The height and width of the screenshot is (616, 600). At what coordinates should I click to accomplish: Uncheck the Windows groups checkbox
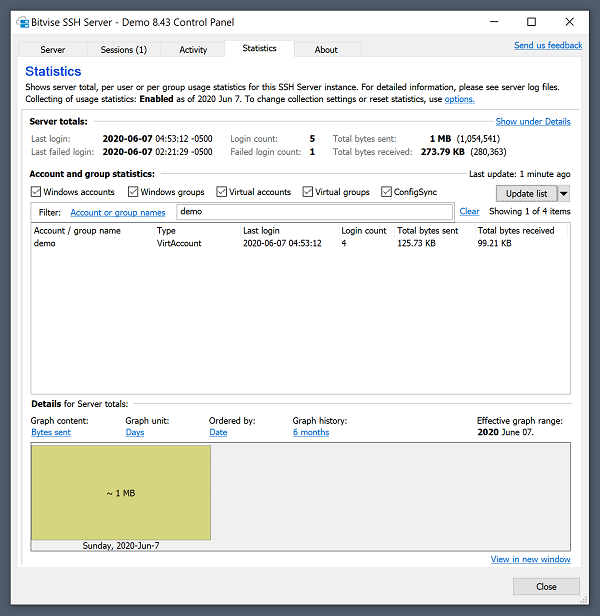134,192
